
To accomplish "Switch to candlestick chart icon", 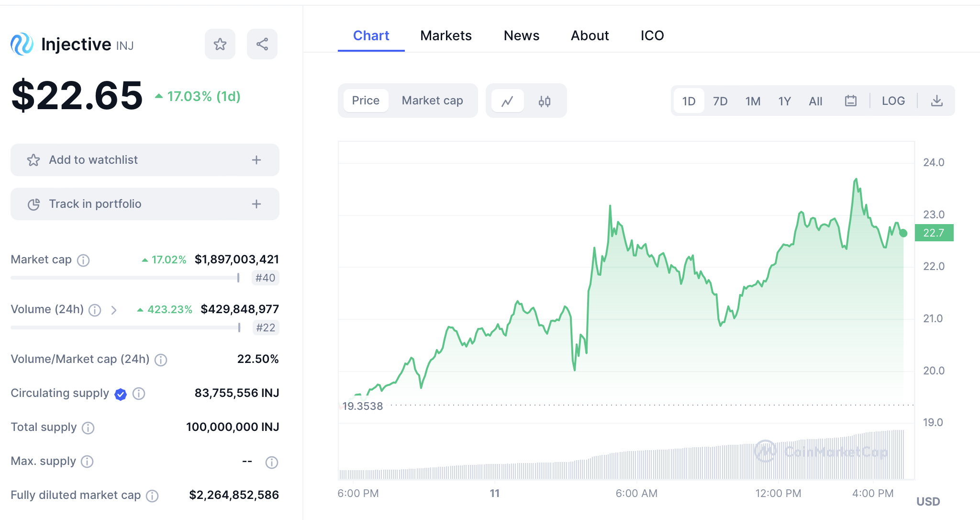I will pos(544,101).
